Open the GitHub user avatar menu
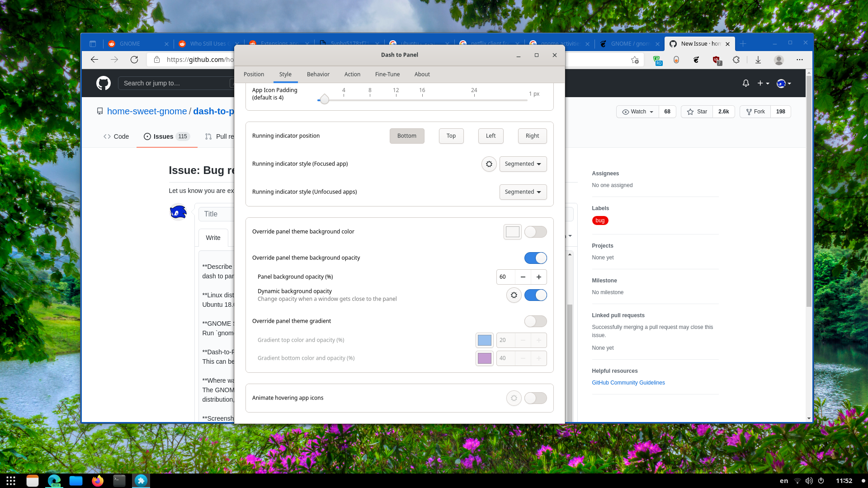The height and width of the screenshot is (488, 868). pyautogui.click(x=784, y=83)
